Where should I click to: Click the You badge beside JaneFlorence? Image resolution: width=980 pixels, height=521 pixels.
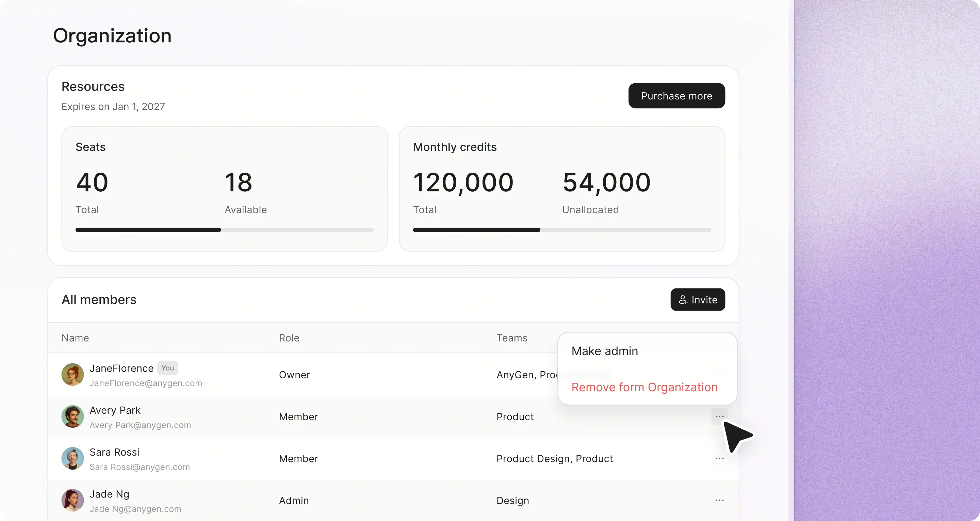(x=167, y=368)
